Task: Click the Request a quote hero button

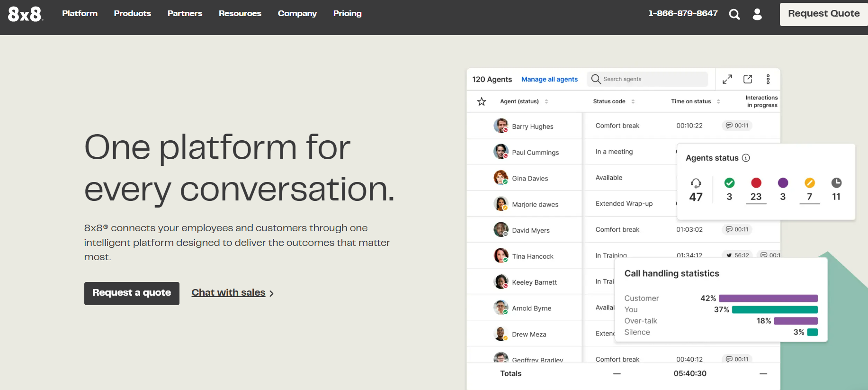Action: point(132,293)
